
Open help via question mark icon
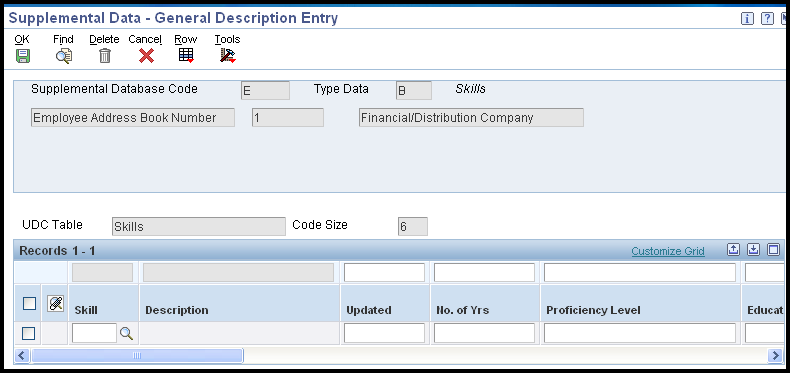pos(767,19)
